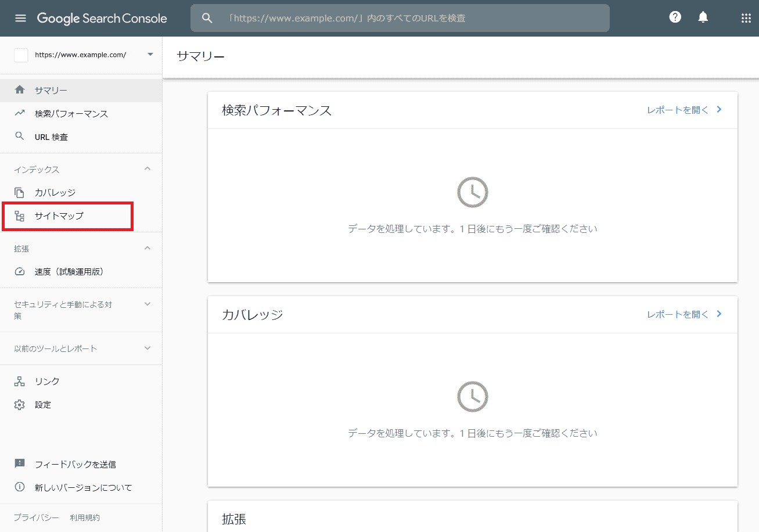Open the Google apps grid

[746, 17]
